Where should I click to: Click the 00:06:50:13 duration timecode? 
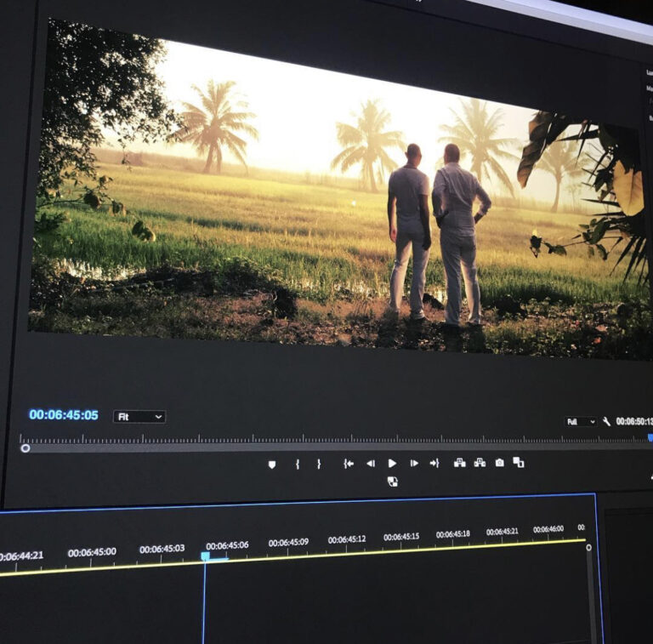[633, 421]
